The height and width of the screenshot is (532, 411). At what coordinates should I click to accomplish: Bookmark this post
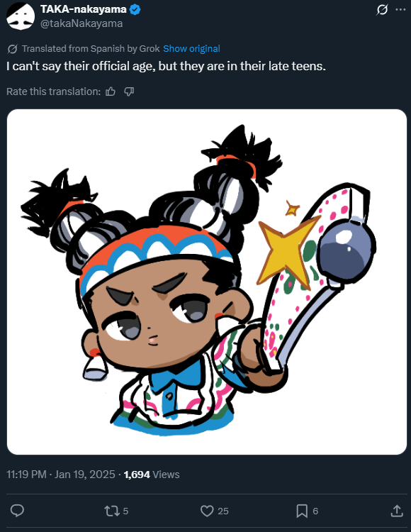(302, 511)
